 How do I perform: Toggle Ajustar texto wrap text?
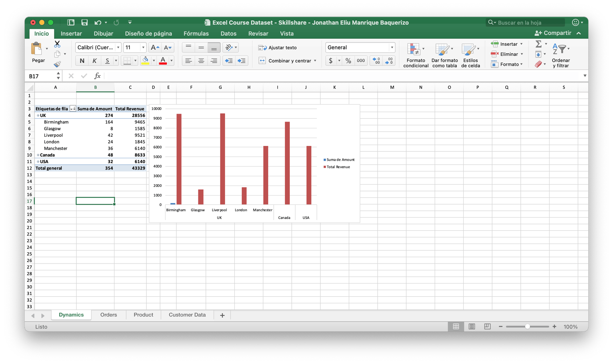click(x=278, y=47)
